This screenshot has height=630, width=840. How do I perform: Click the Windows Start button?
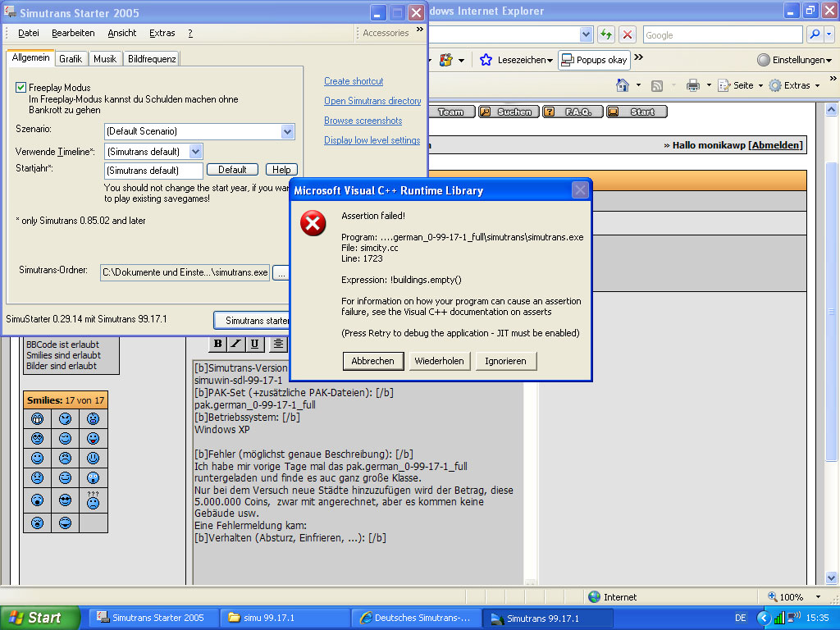40,618
